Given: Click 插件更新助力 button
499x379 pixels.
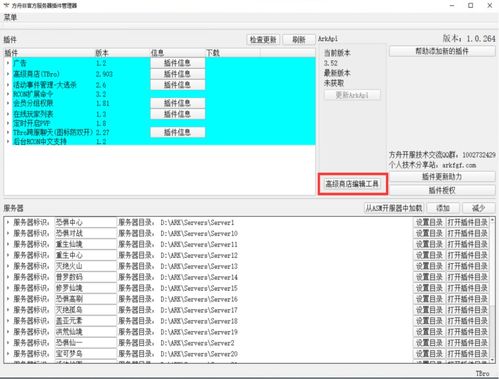Looking at the screenshot, I should tap(442, 177).
